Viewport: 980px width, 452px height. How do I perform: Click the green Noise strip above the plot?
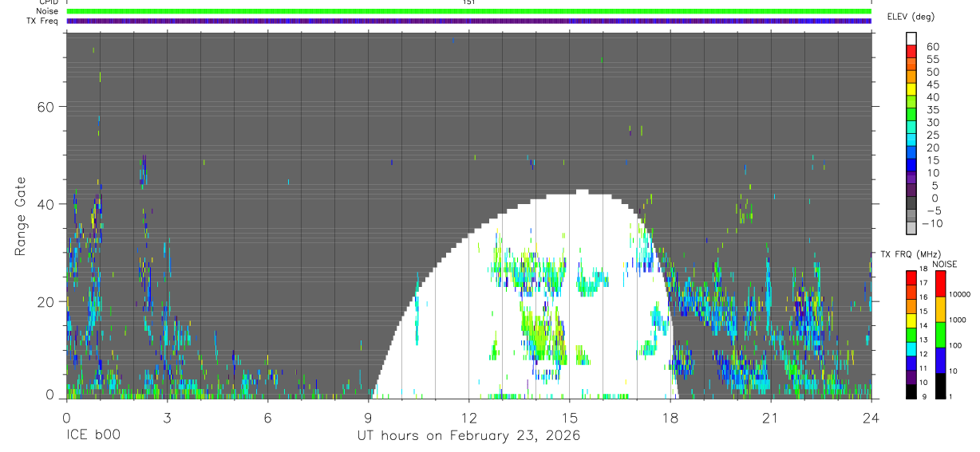coord(468,11)
